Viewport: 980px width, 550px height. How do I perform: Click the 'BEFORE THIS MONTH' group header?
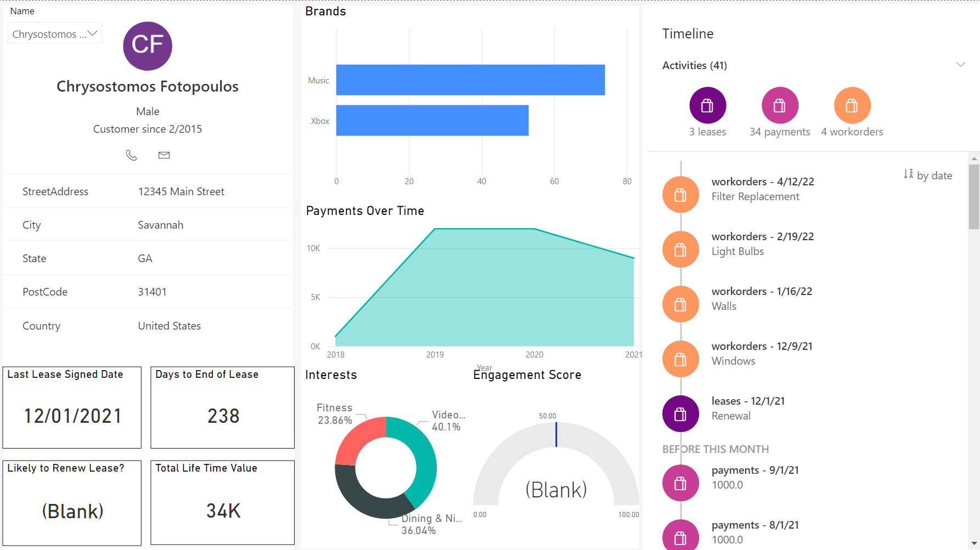click(716, 449)
